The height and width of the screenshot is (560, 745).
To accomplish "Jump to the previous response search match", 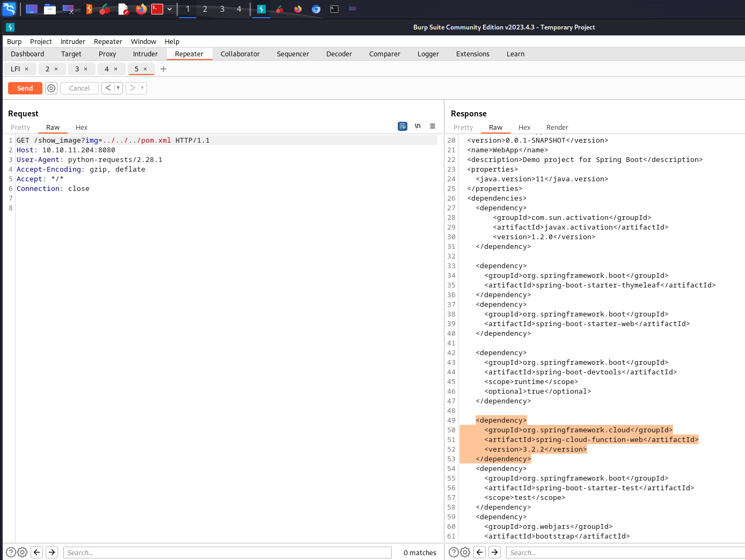I will tap(480, 552).
